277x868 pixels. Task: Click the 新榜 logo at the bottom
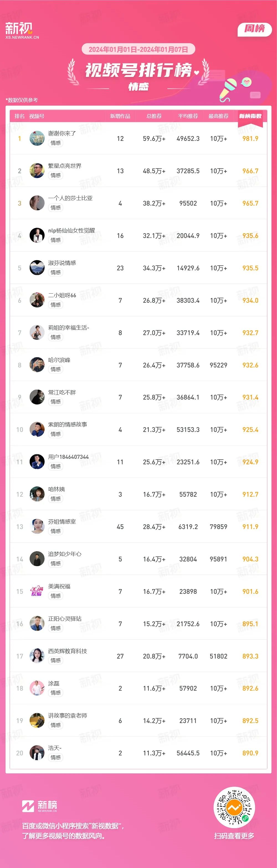(x=40, y=806)
